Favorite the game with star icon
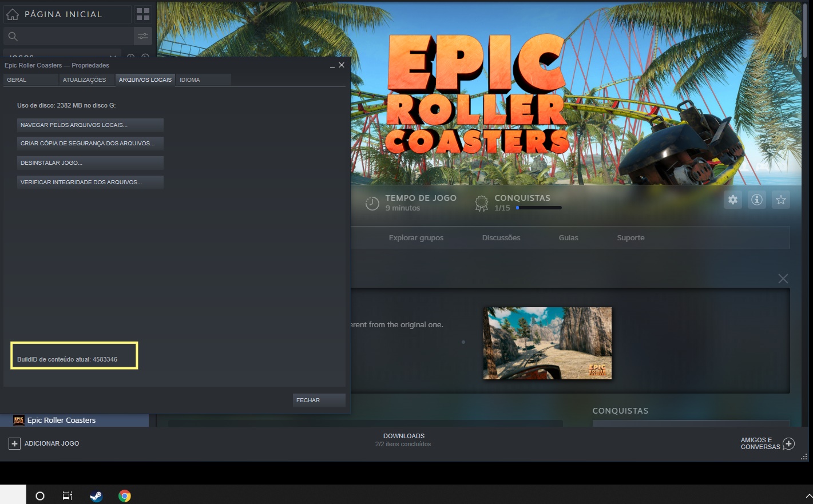The image size is (813, 504). click(781, 200)
